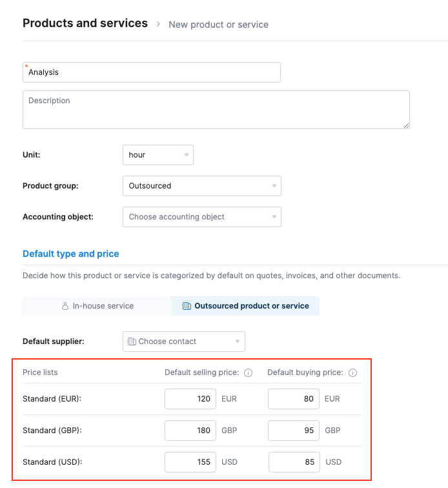Click the building icon in Choose contact field
448x488 pixels.
click(132, 341)
